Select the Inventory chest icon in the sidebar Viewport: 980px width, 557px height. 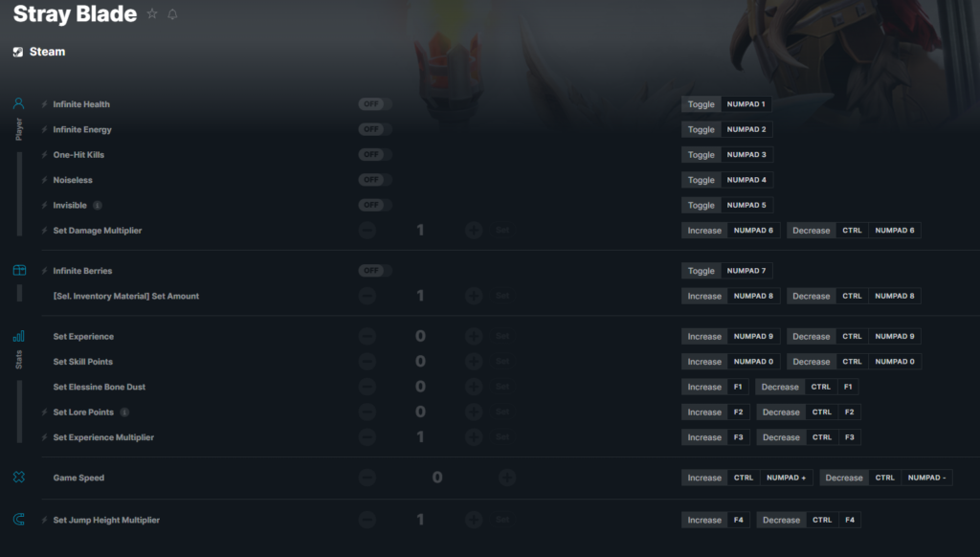[x=19, y=270]
